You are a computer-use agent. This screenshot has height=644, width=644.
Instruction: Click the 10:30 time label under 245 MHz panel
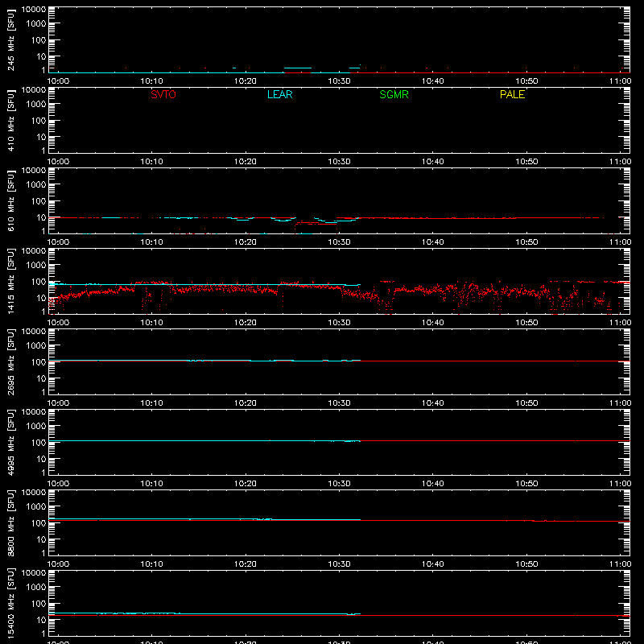click(339, 81)
